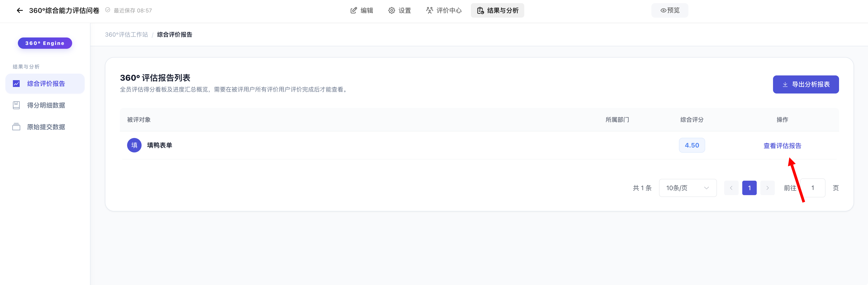
Task: Click the 综合评分 column header
Action: coord(692,119)
